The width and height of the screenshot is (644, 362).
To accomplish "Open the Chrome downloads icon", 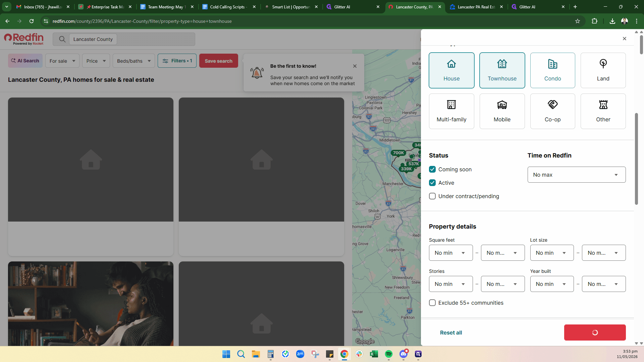I will pyautogui.click(x=612, y=21).
